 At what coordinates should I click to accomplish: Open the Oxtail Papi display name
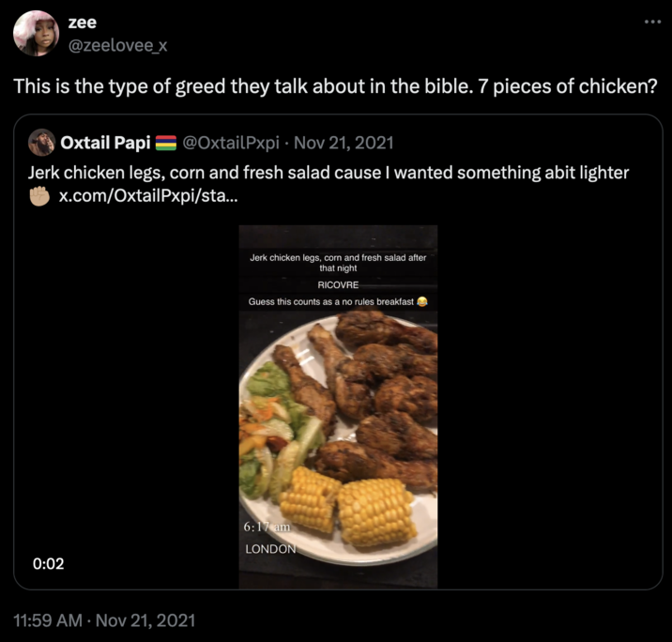103,143
